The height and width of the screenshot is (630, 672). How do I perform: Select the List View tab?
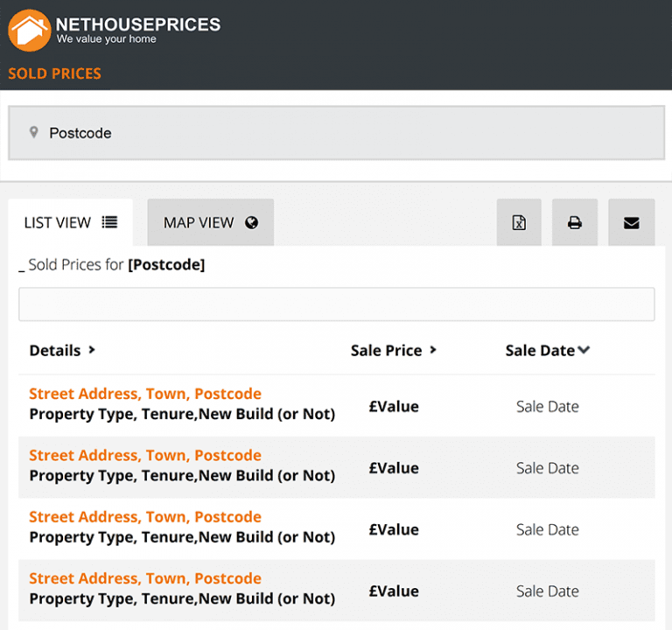70,222
